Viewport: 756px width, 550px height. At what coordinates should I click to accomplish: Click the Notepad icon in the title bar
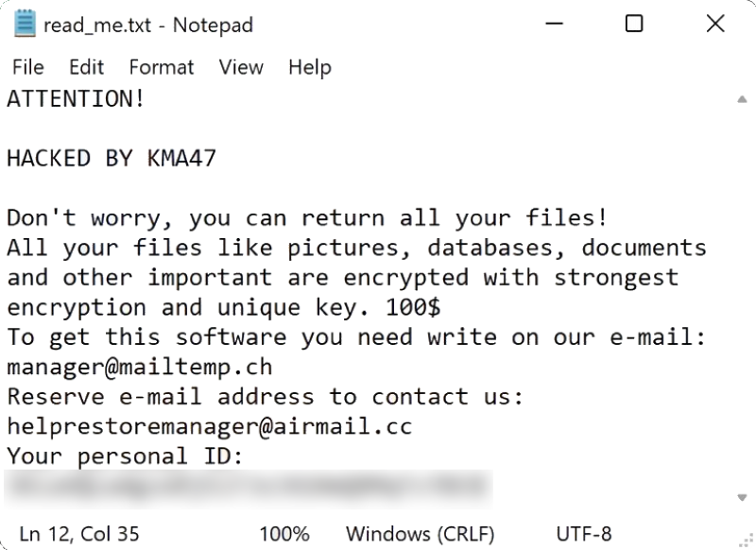[23, 25]
